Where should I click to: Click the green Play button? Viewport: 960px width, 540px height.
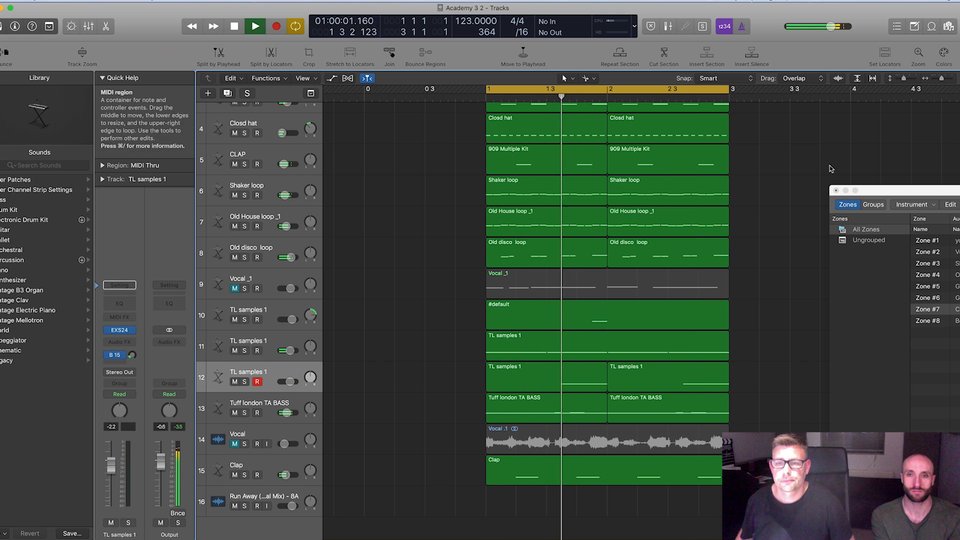click(x=255, y=26)
